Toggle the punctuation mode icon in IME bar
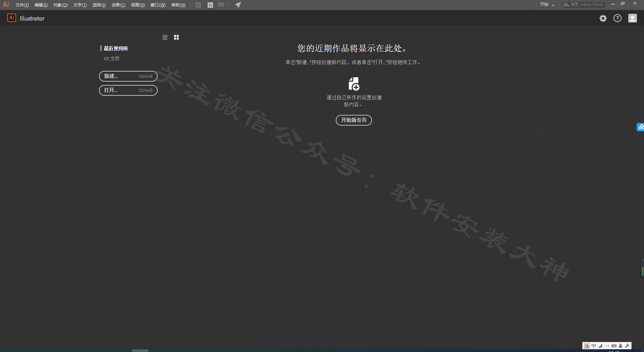 click(x=607, y=346)
